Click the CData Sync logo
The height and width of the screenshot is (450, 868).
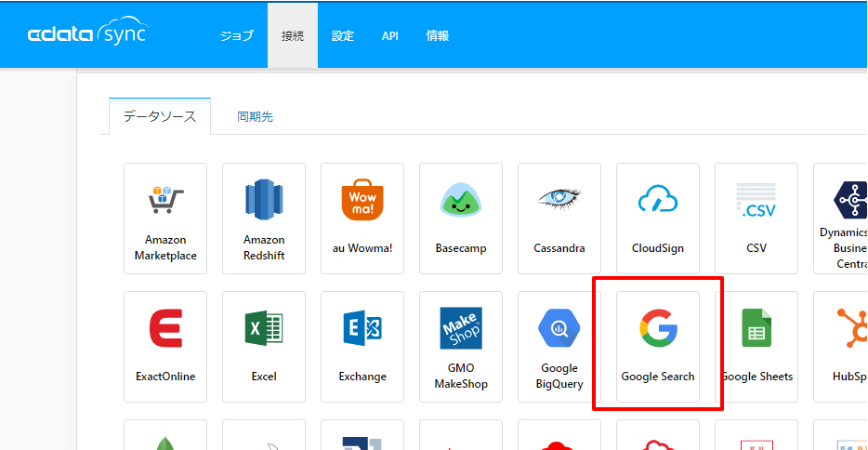pos(88,32)
